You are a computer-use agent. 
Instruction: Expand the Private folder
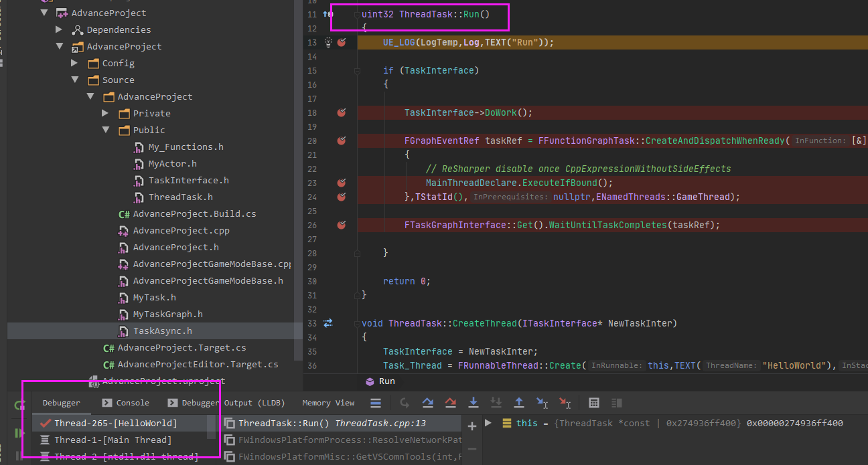[105, 113]
